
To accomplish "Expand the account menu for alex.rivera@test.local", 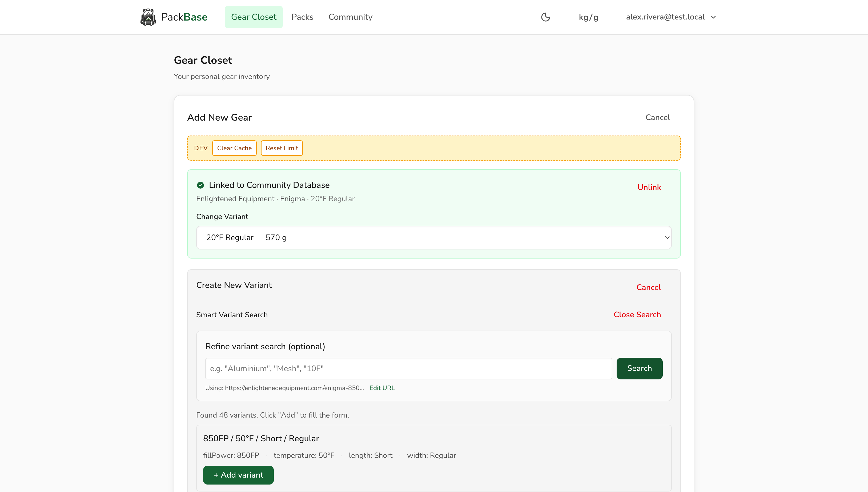I will pos(671,17).
